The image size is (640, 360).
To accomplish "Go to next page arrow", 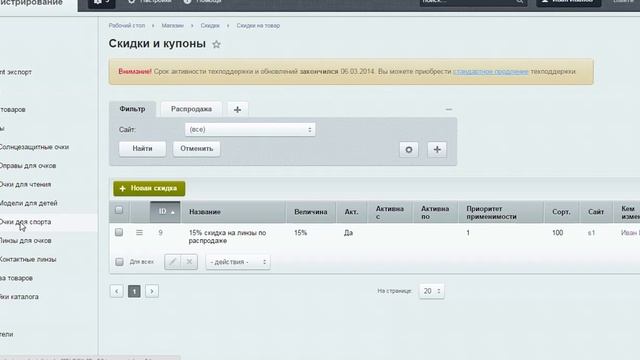I will 152,291.
